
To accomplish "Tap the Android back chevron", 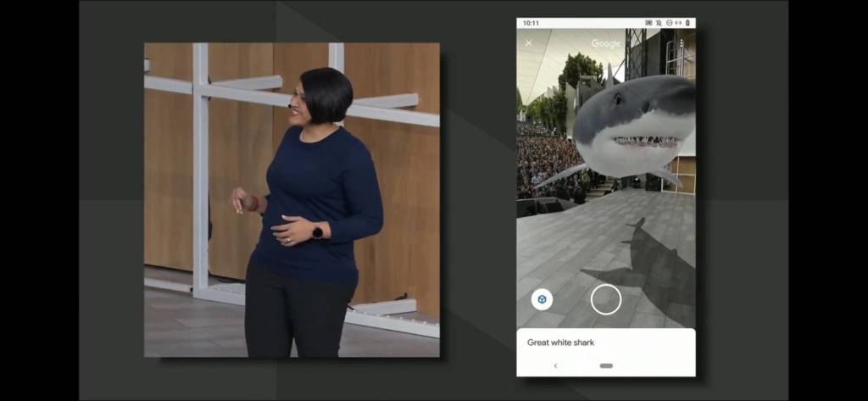I will coord(555,365).
